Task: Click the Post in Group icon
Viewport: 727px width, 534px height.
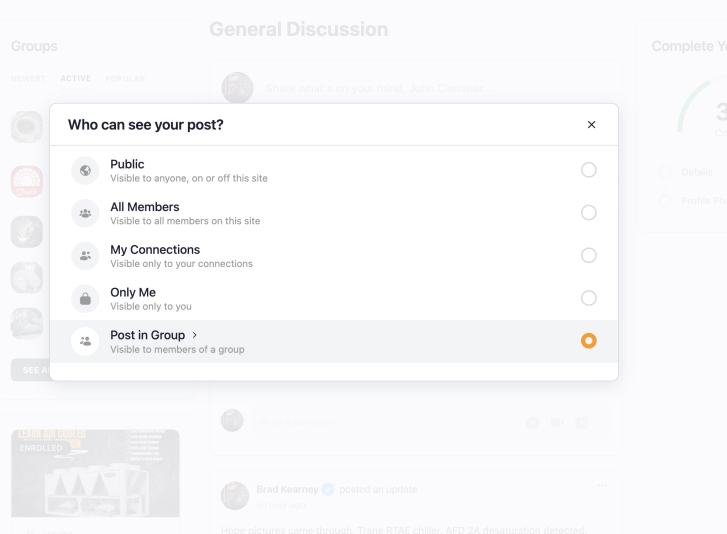Action: tap(85, 342)
